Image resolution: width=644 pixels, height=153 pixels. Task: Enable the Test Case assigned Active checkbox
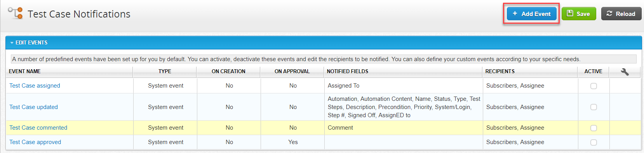click(x=594, y=86)
